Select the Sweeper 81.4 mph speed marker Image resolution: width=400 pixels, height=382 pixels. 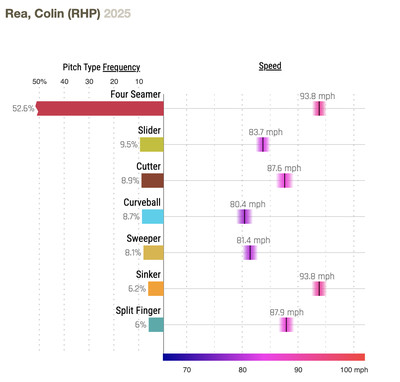tap(250, 253)
